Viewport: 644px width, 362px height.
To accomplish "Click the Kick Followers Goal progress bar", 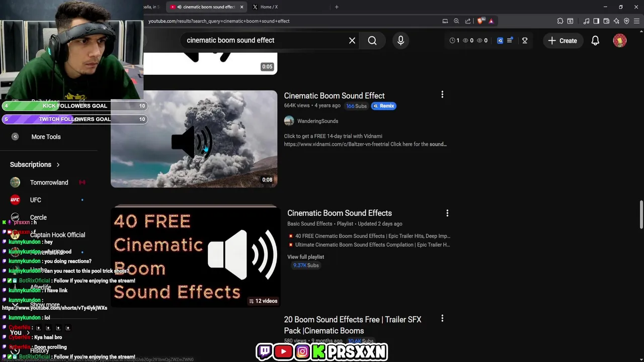I will (x=75, y=106).
